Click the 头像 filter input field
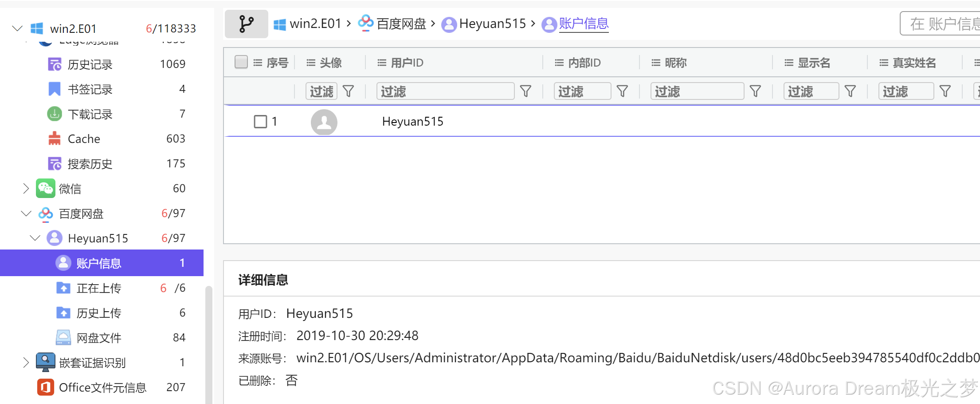The image size is (980, 404). tap(321, 91)
